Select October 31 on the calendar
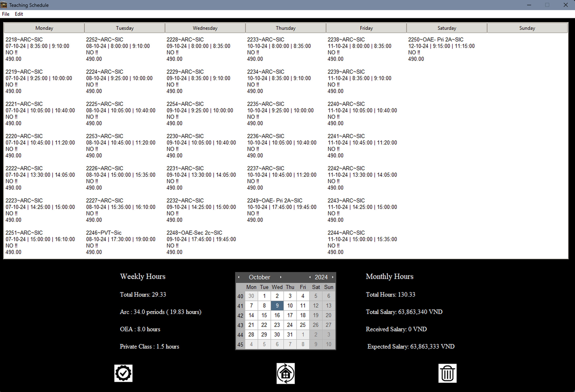 tap(290, 334)
